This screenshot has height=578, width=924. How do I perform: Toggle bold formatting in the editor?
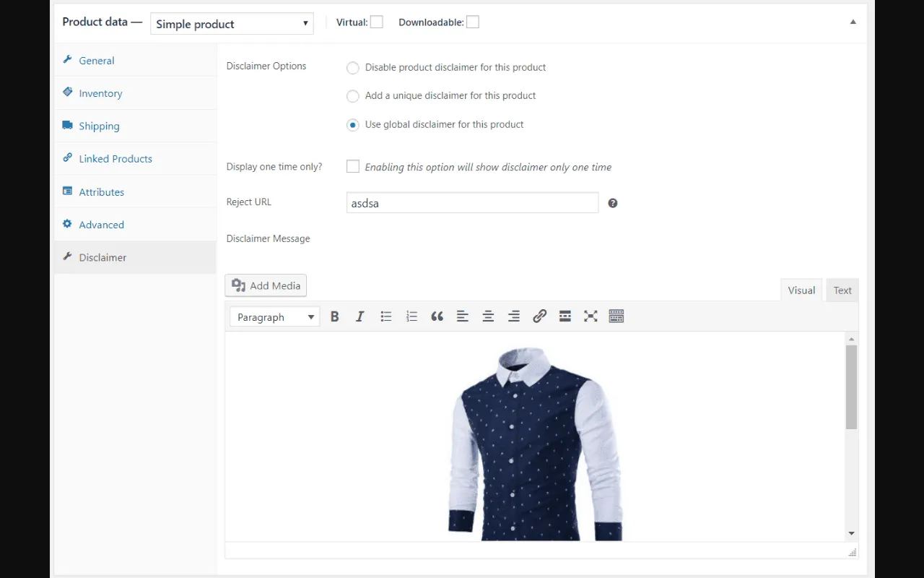pos(334,316)
